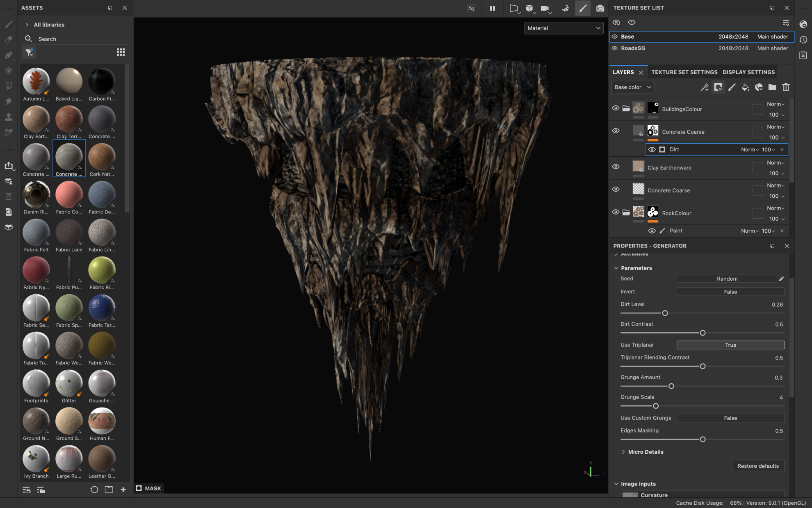Add an effect with the magic wand icon

pyautogui.click(x=705, y=87)
